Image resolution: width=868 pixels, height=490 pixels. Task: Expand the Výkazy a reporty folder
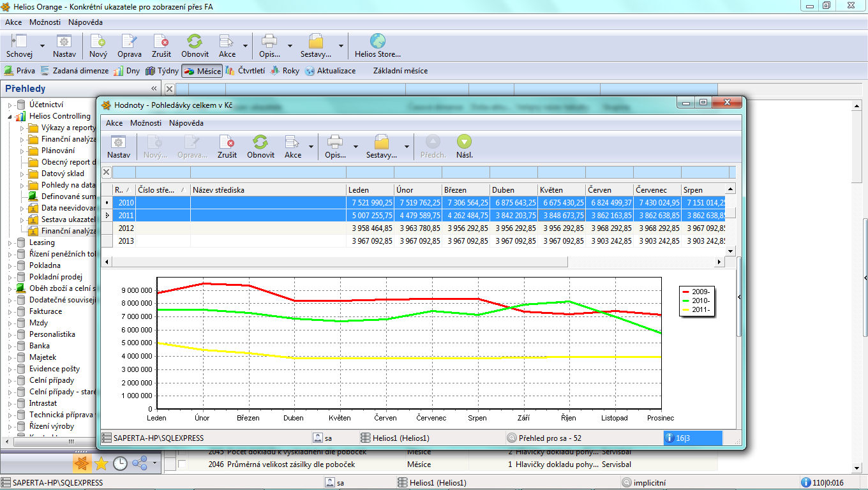22,128
